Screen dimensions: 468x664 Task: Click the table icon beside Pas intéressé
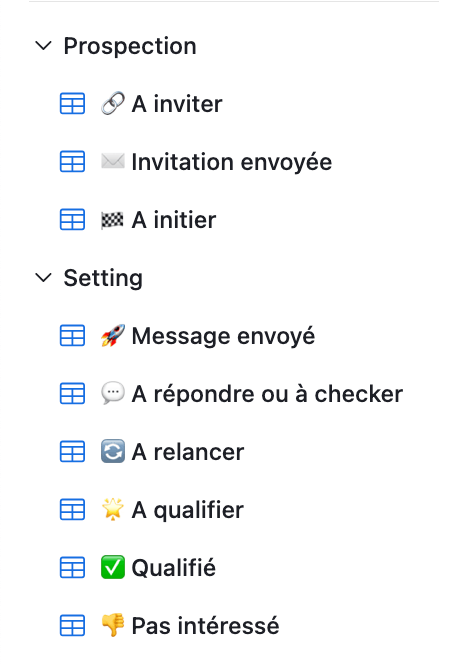72,625
